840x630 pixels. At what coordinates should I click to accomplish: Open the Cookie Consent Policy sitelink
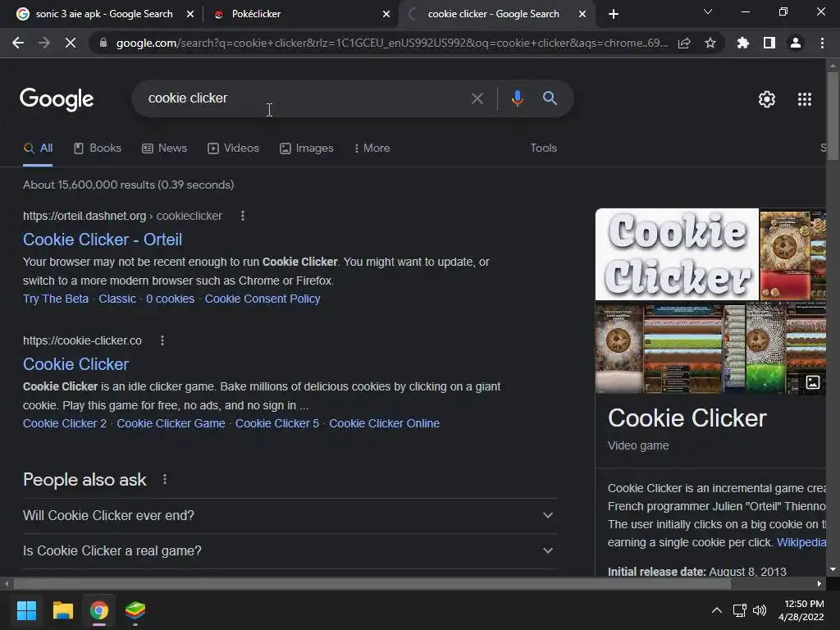point(262,299)
